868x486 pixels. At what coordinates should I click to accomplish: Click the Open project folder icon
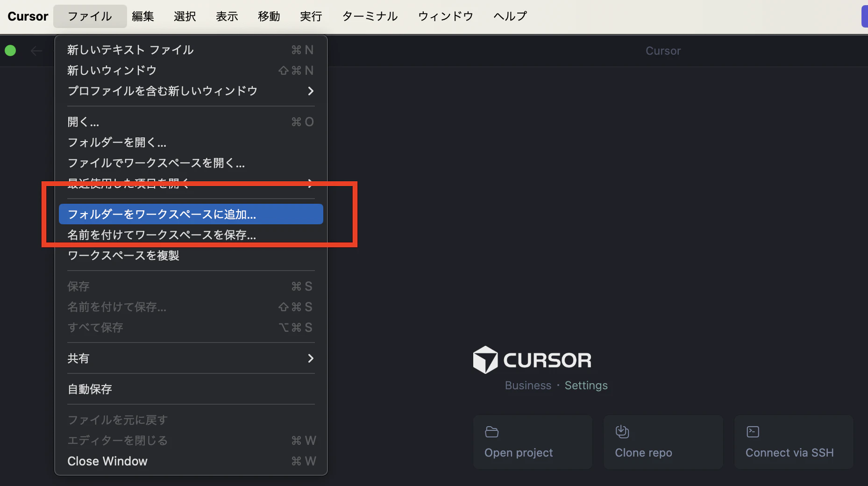click(x=491, y=432)
